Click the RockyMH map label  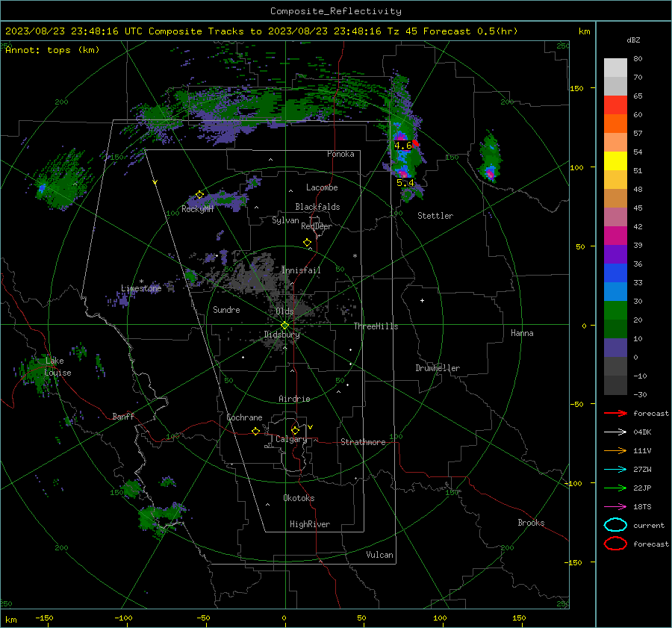click(197, 209)
